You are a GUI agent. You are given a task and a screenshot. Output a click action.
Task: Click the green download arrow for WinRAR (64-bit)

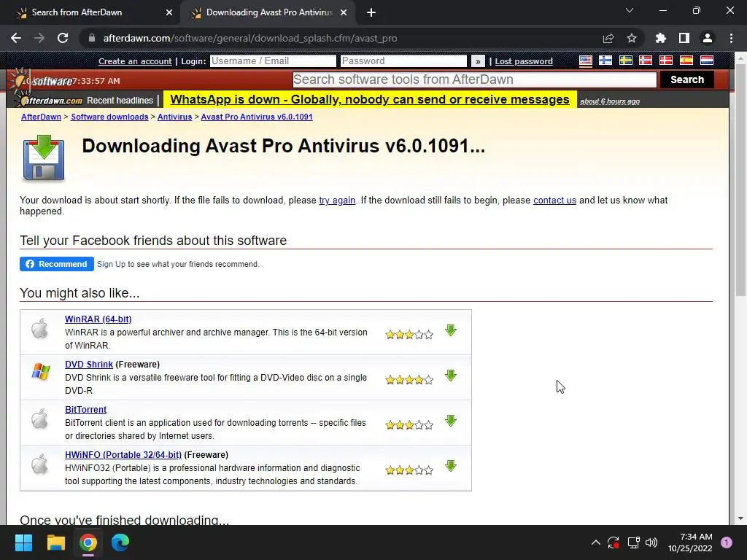pyautogui.click(x=451, y=330)
